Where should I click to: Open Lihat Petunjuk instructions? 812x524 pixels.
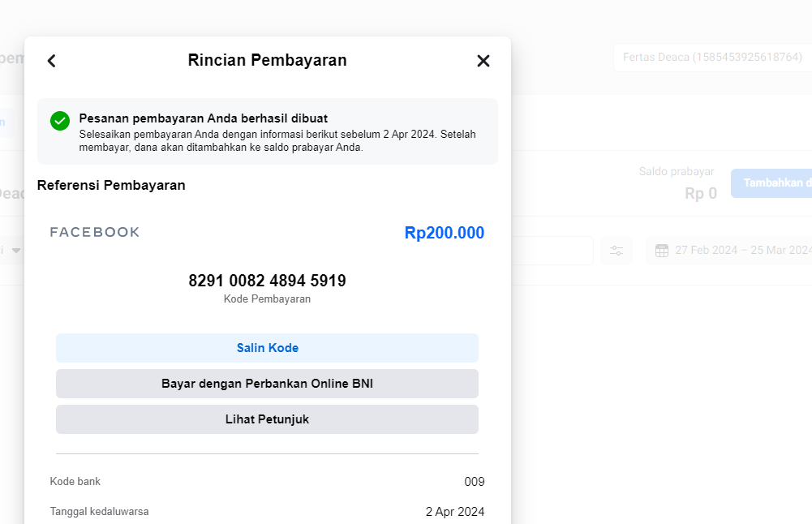point(267,419)
